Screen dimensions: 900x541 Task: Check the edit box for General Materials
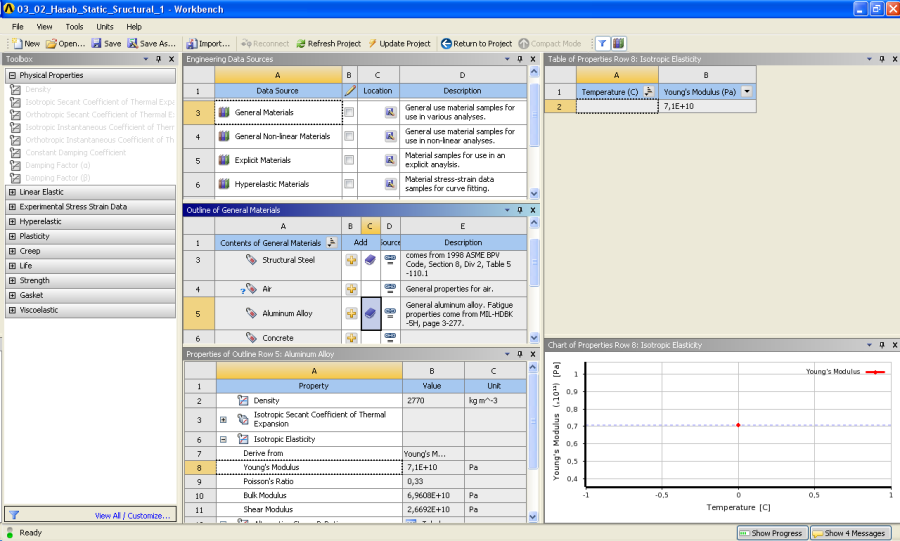pyautogui.click(x=349, y=112)
